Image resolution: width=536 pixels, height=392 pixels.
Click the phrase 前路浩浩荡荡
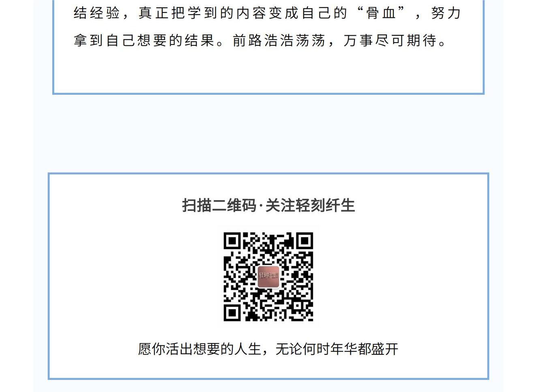(x=279, y=40)
